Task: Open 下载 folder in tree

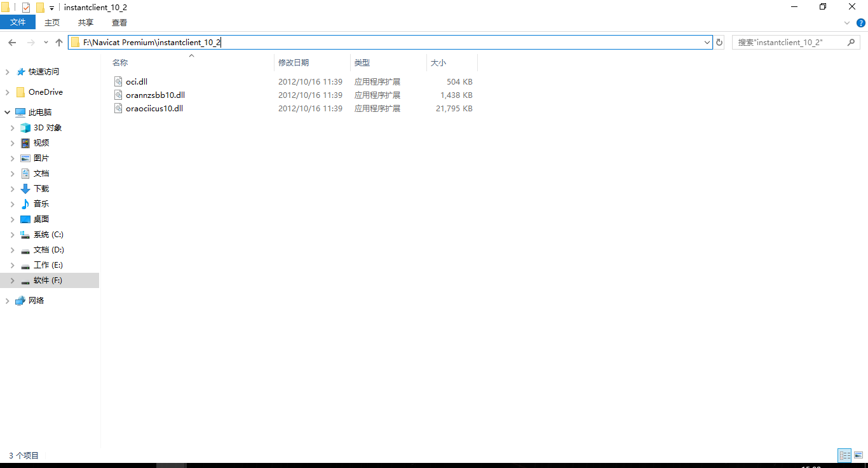Action: [41, 189]
